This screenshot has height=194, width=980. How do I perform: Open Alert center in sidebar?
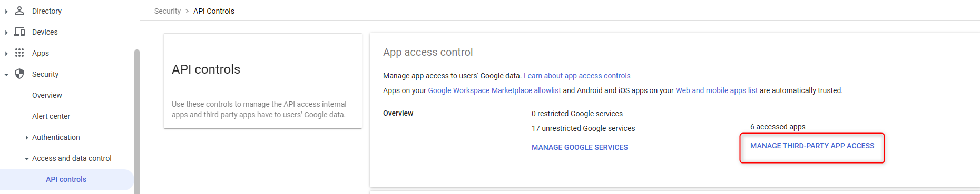[51, 116]
